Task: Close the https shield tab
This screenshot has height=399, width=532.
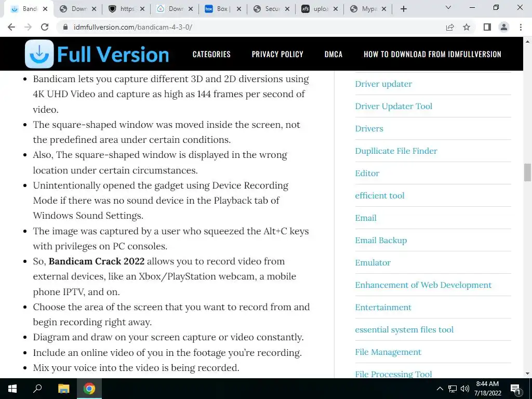Action: [142, 9]
